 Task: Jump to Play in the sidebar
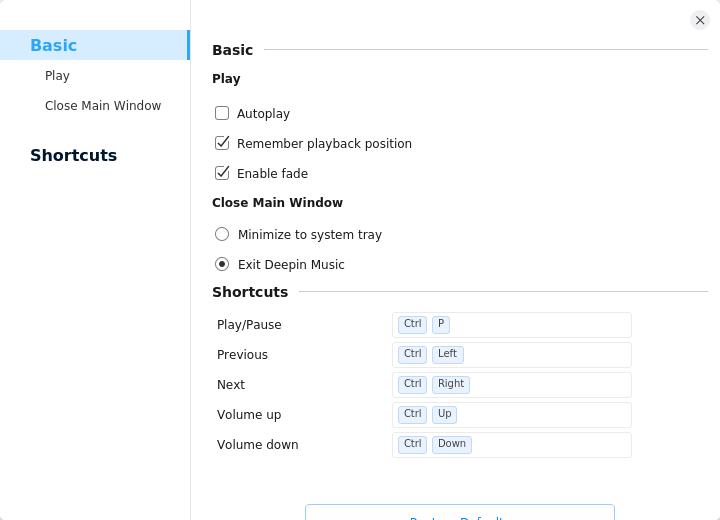pyautogui.click(x=57, y=76)
